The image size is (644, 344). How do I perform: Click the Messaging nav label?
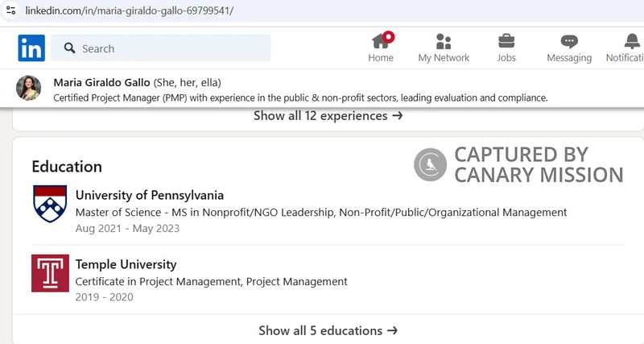point(569,58)
